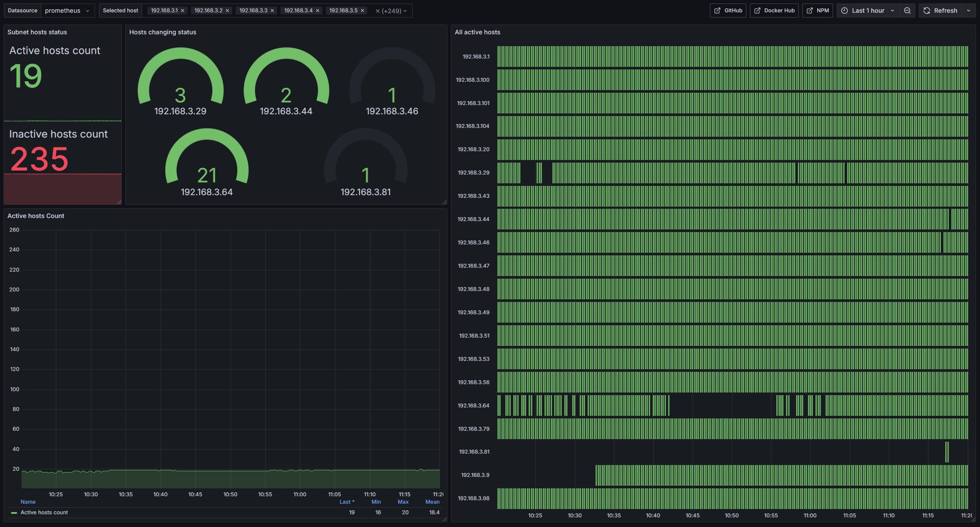This screenshot has height=527, width=980.
Task: Toggle the Active hosts count legend series
Action: pos(44,512)
